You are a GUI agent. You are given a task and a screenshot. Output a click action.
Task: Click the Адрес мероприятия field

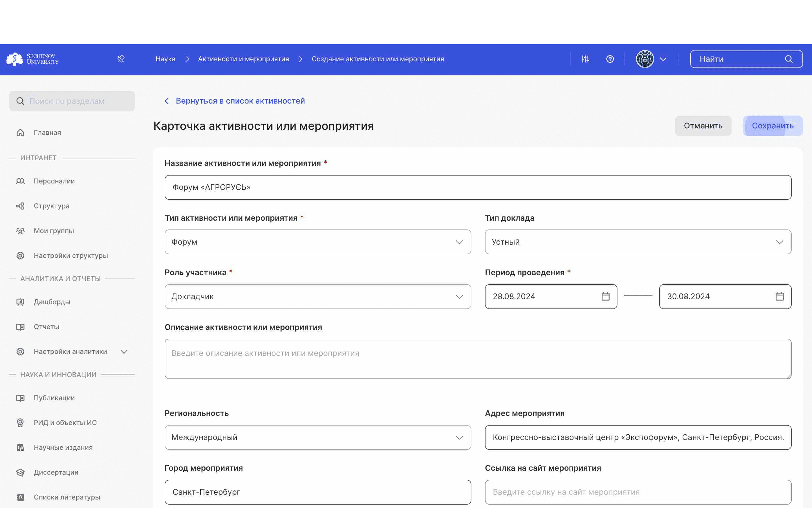click(638, 437)
